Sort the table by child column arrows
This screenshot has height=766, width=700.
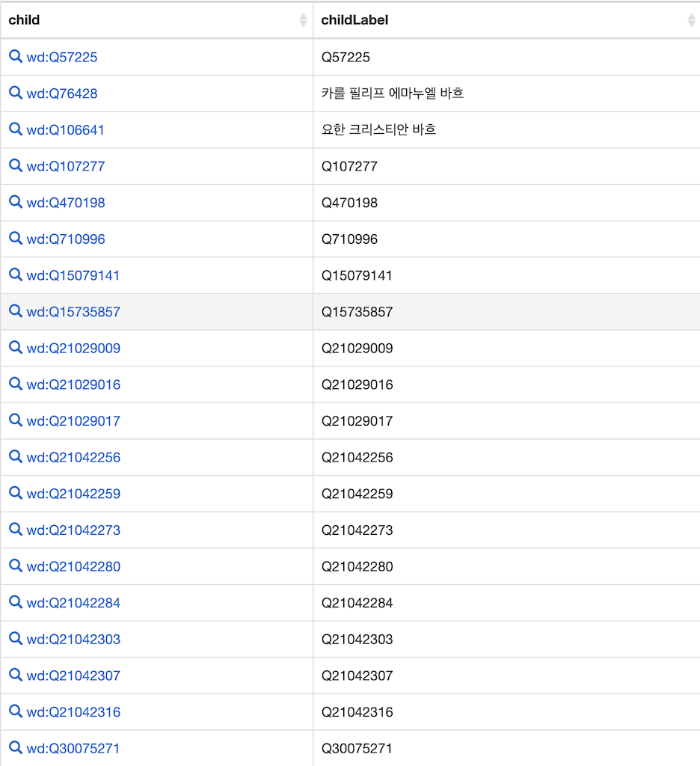tap(303, 20)
